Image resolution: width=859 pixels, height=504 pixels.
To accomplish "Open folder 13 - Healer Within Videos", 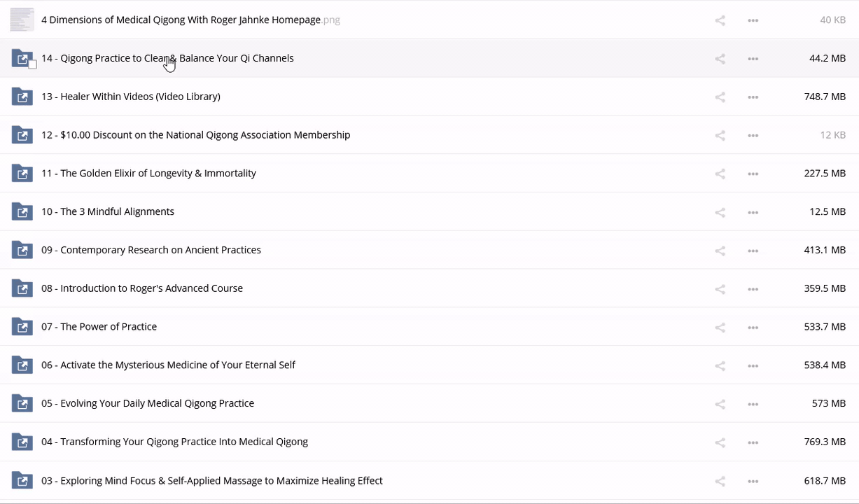I will pos(131,97).
